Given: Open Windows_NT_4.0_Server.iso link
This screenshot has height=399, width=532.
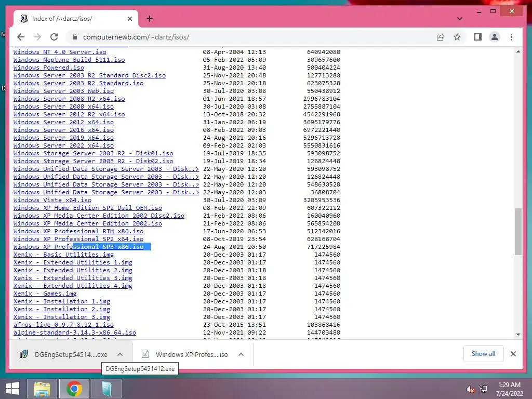Looking at the screenshot, I should click(x=60, y=52).
